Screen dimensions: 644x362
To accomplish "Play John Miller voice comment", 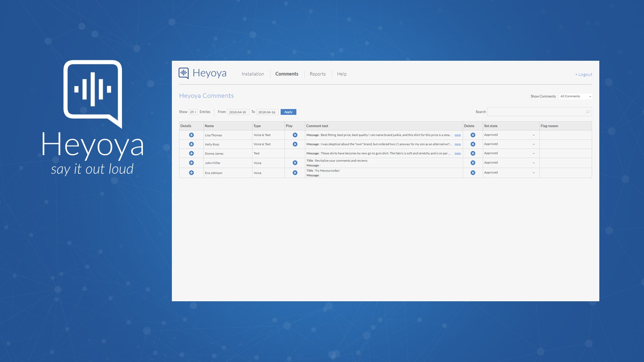I will click(295, 163).
